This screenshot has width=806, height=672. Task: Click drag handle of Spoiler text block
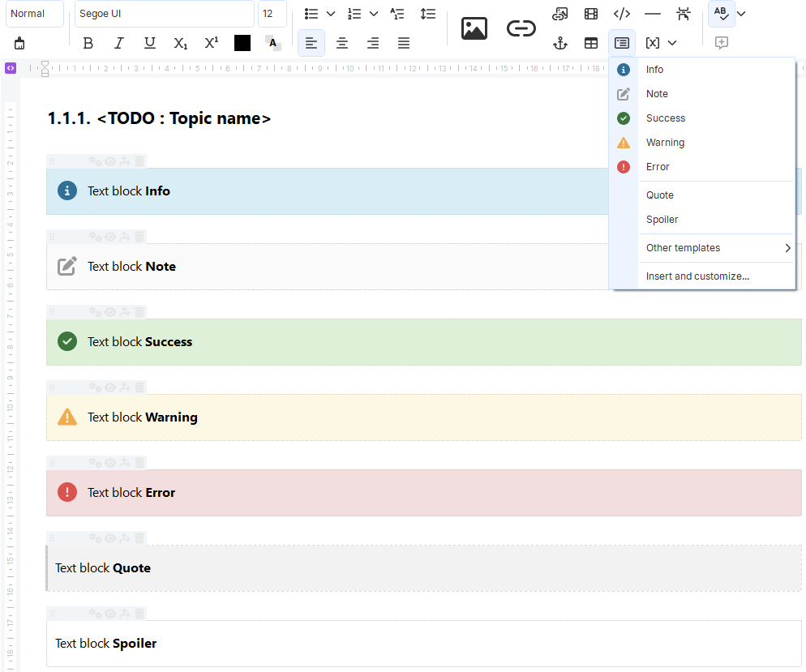pyautogui.click(x=52, y=614)
